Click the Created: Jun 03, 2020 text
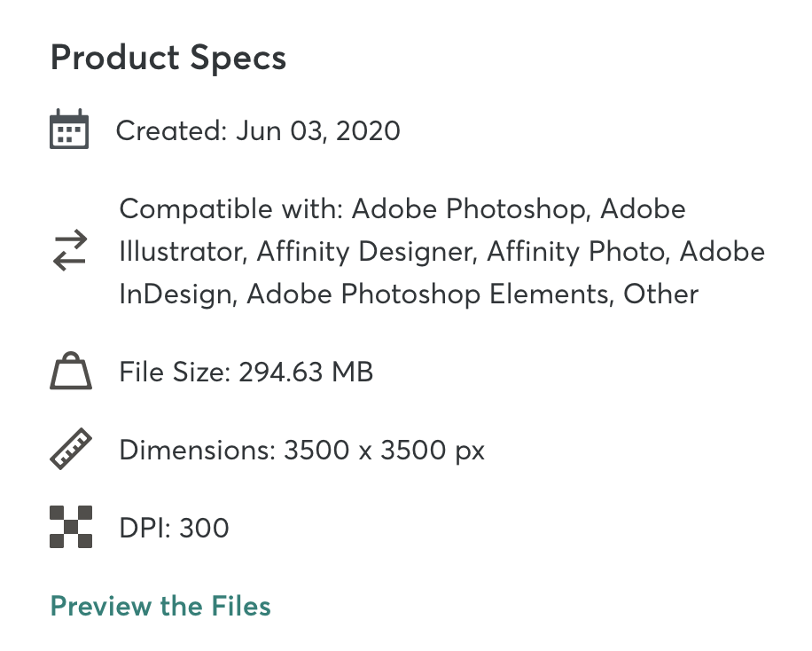 coord(258,130)
